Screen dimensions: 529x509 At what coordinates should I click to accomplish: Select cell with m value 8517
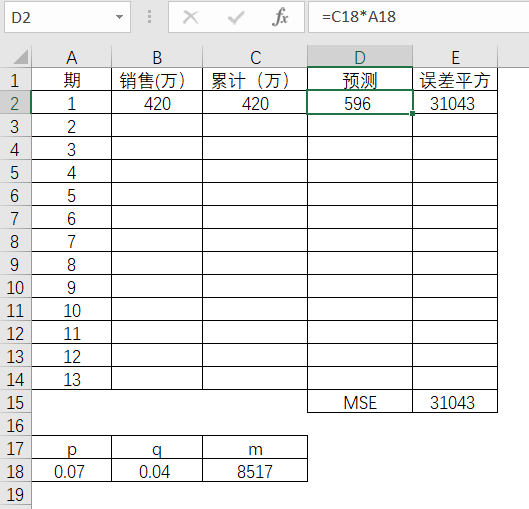255,471
